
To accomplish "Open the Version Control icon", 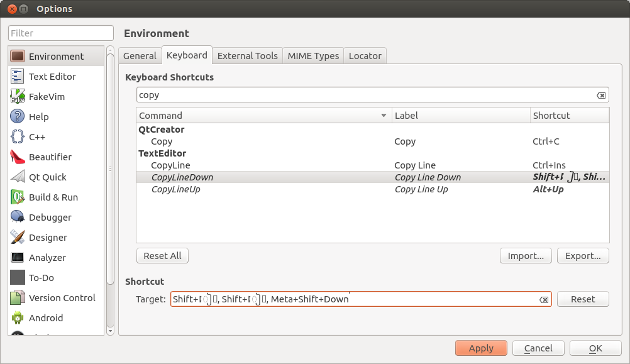I will tap(18, 297).
